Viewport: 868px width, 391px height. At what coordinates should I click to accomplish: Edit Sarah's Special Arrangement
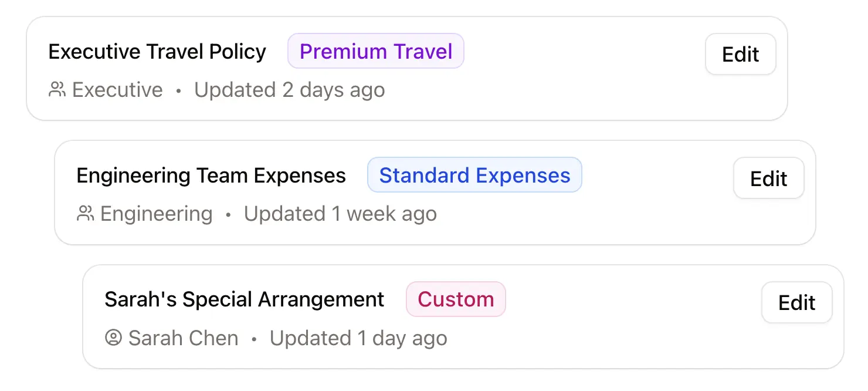pyautogui.click(x=796, y=303)
